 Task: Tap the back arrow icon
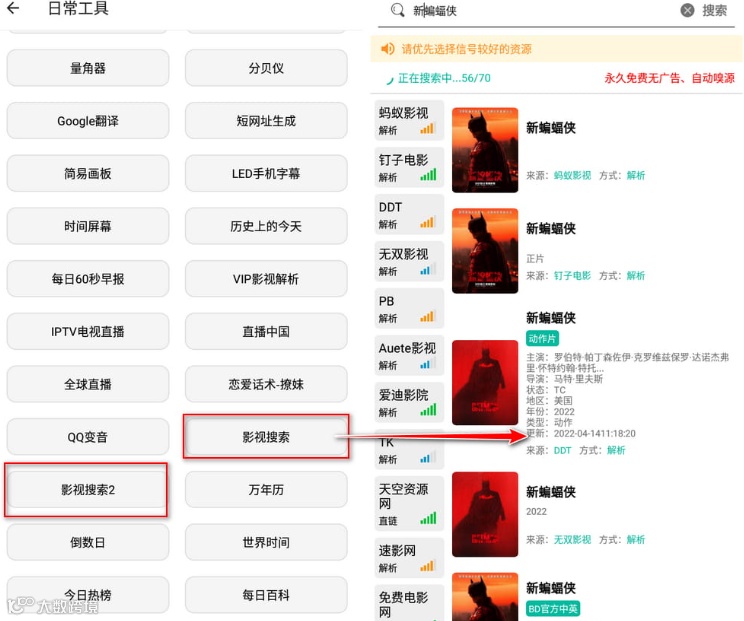coord(13,8)
